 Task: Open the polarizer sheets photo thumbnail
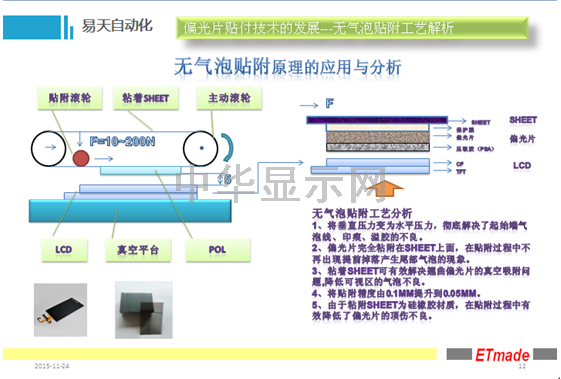[x=143, y=310]
